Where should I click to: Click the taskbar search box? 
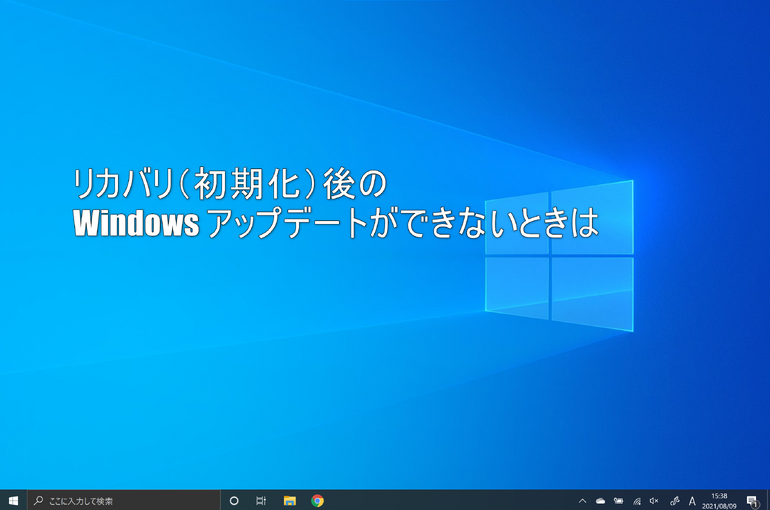click(124, 501)
